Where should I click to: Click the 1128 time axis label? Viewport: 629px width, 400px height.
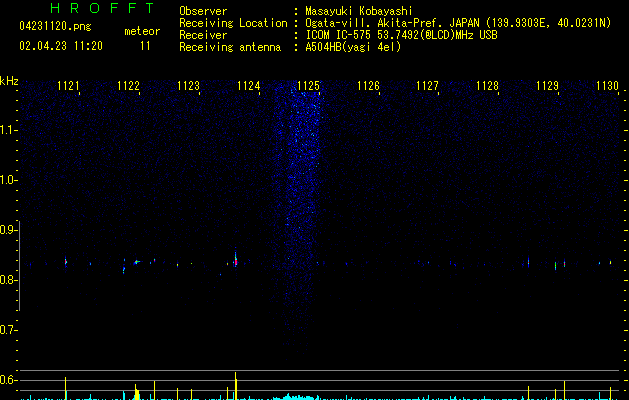(487, 86)
